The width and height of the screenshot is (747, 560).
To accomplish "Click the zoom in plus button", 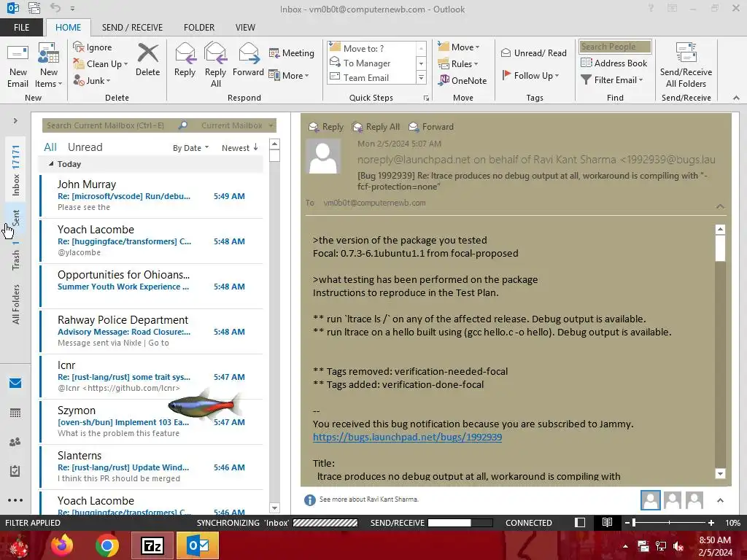I will tap(711, 522).
